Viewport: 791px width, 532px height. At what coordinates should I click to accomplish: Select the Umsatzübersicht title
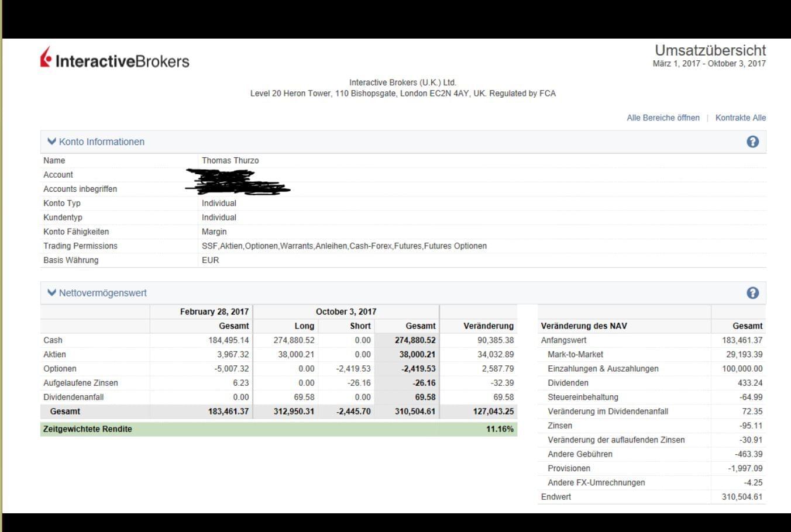pos(710,50)
